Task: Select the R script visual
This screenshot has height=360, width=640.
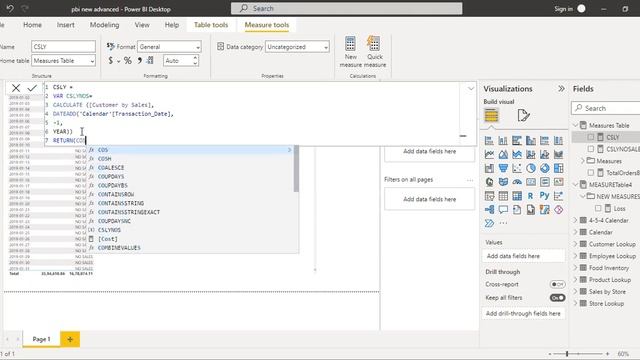Action: pyautogui.click(x=531, y=196)
